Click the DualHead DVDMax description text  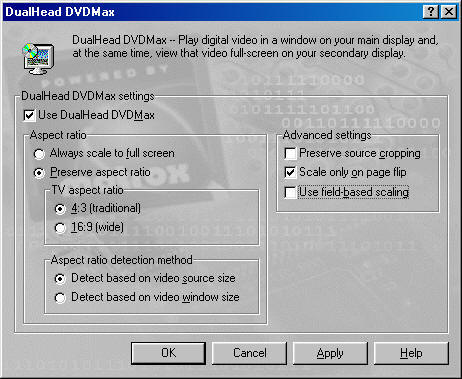point(255,47)
